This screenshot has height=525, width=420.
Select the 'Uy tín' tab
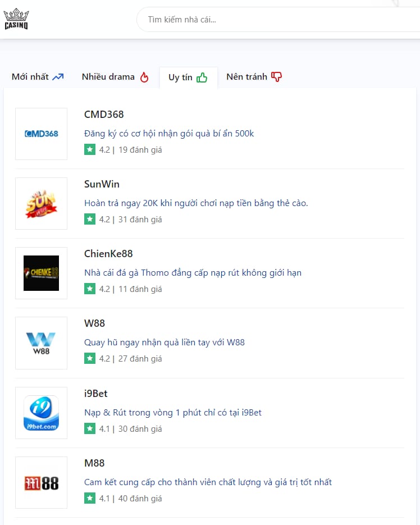click(188, 77)
